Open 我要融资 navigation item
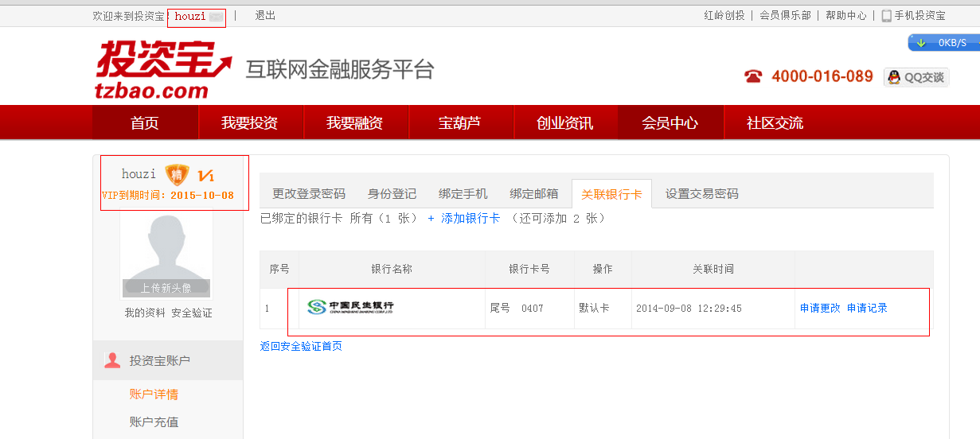This screenshot has width=980, height=439. [x=355, y=122]
